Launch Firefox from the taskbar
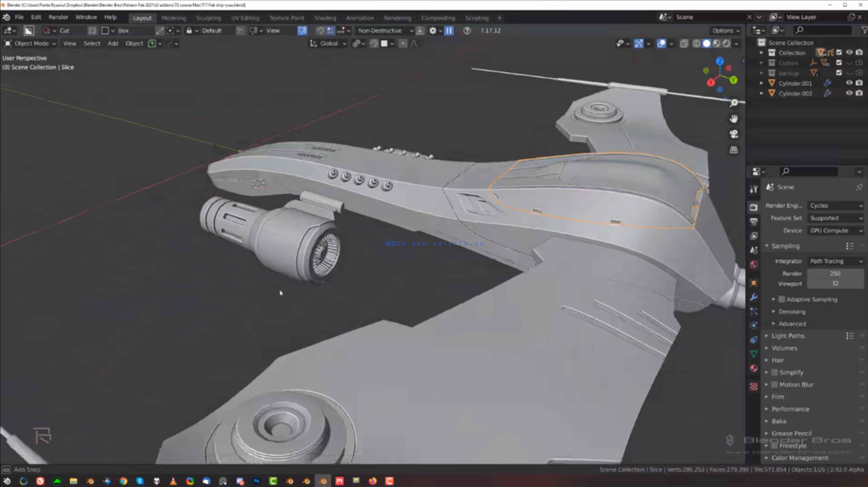Viewport: 868px width, 487px height. (373, 481)
